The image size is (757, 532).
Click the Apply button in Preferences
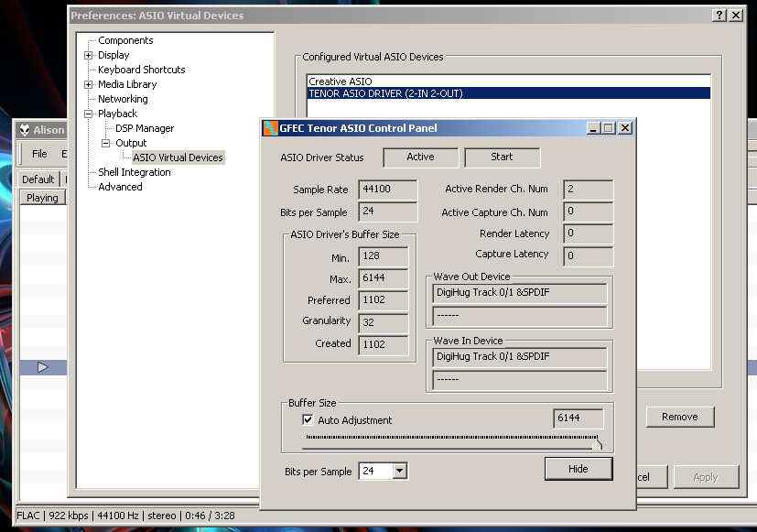pyautogui.click(x=706, y=477)
